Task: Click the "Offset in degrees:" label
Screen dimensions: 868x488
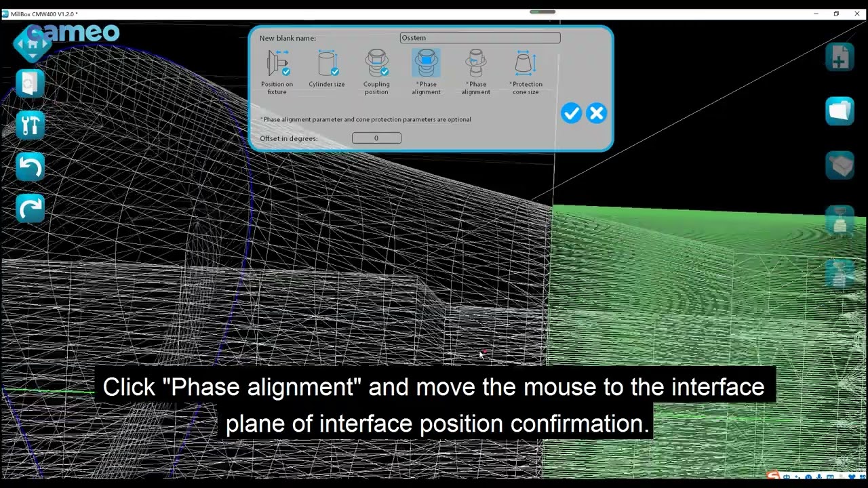Action: 289,138
